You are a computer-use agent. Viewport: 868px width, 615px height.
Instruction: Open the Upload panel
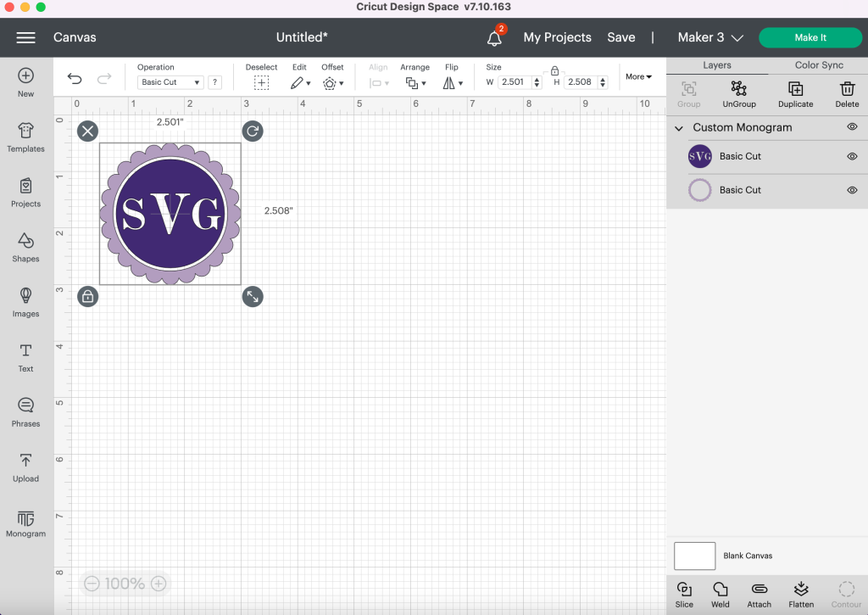tap(25, 467)
